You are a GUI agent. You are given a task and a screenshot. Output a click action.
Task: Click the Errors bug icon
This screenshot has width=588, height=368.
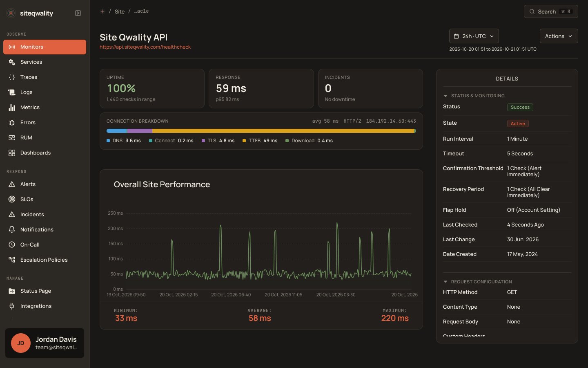(12, 122)
